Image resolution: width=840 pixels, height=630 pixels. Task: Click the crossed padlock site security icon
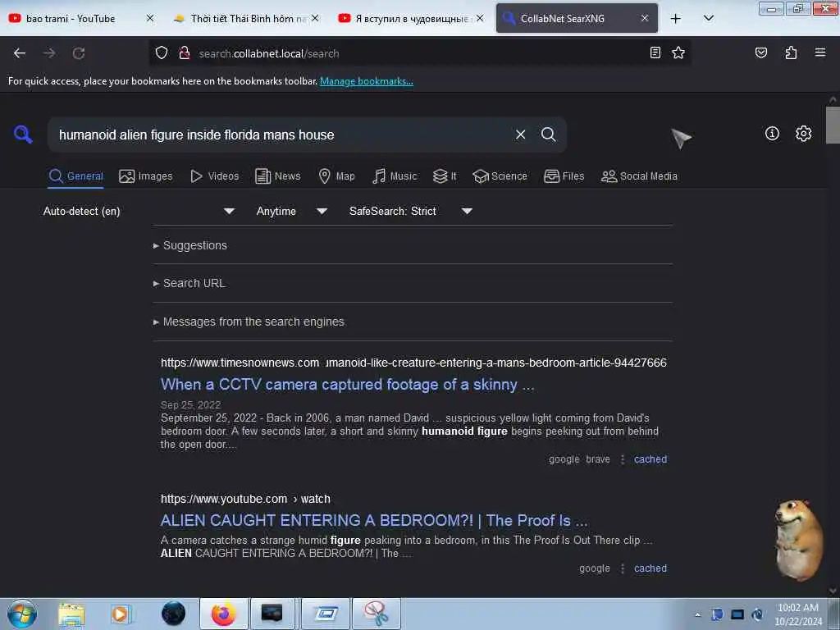point(185,53)
